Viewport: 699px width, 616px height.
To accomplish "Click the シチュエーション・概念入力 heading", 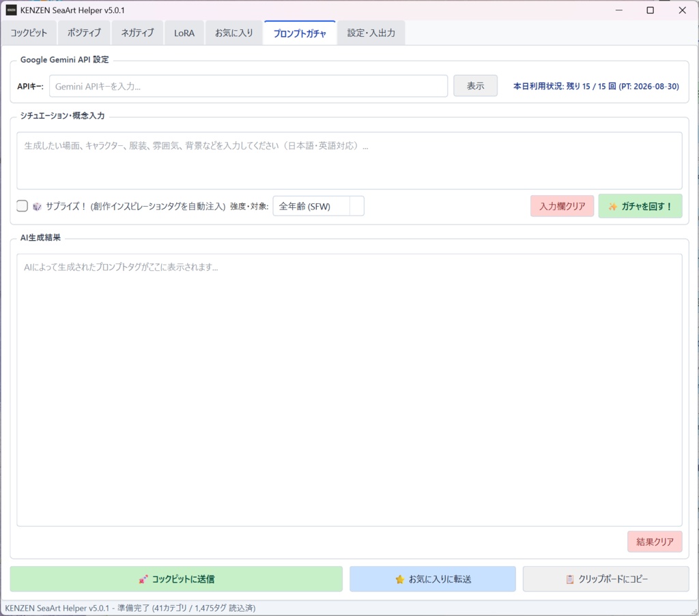I will pos(62,116).
